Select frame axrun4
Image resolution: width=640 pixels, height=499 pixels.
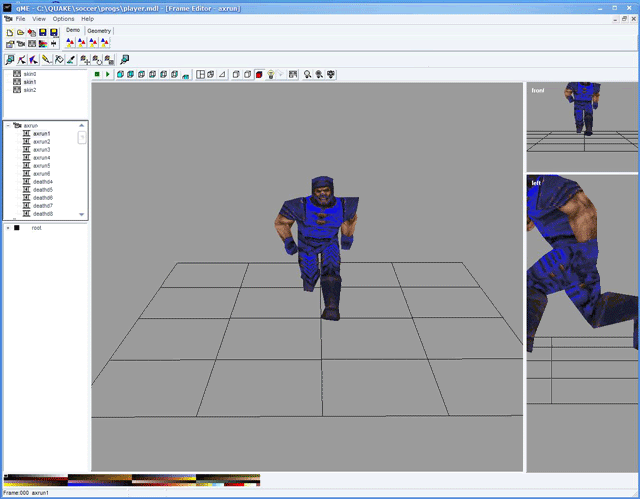coord(41,157)
